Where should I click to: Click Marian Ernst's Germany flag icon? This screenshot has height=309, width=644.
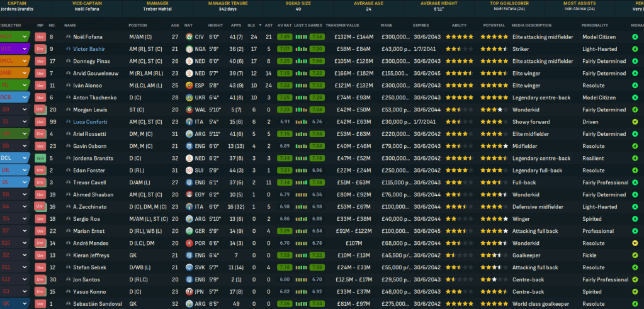click(x=189, y=232)
